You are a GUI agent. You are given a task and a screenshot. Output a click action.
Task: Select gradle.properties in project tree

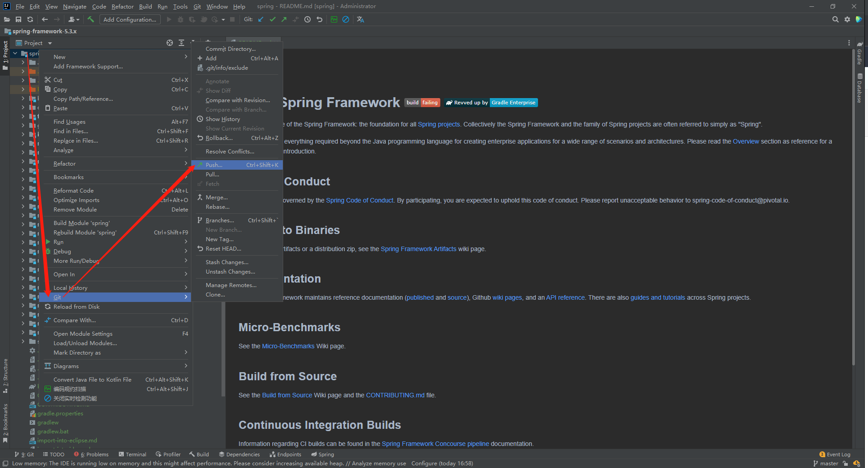[x=60, y=414]
